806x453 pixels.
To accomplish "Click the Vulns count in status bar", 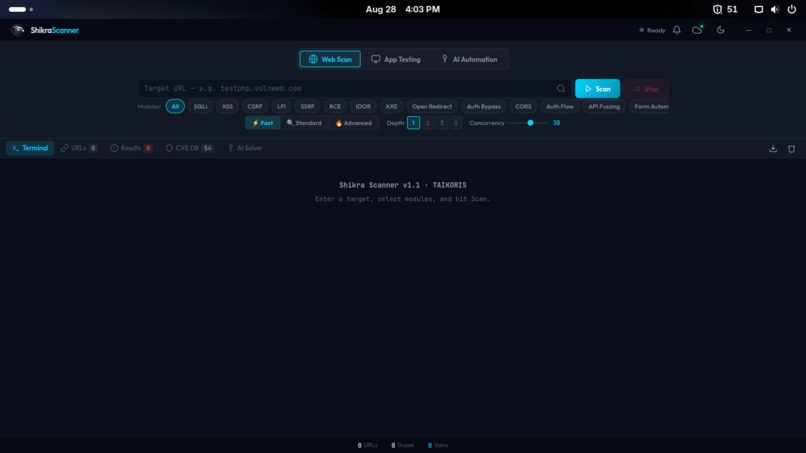I will click(x=438, y=445).
